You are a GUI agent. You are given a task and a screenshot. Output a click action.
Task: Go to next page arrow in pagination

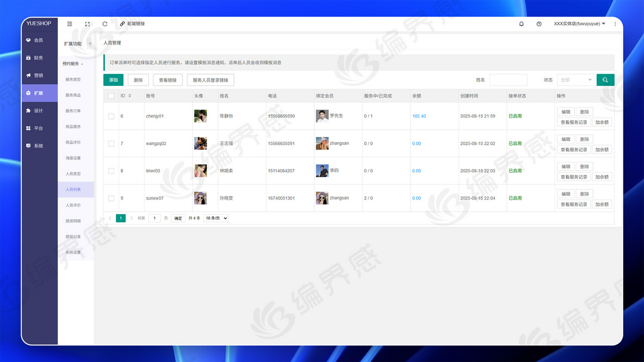pyautogui.click(x=131, y=218)
